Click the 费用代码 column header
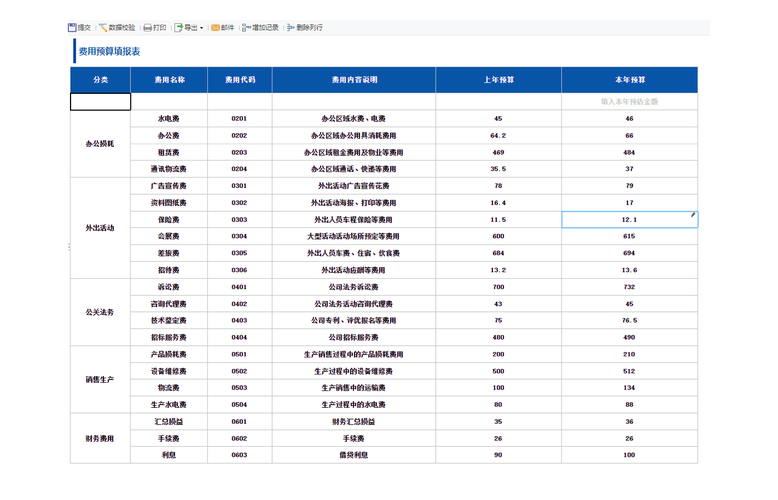This screenshot has height=500, width=778. (x=240, y=80)
